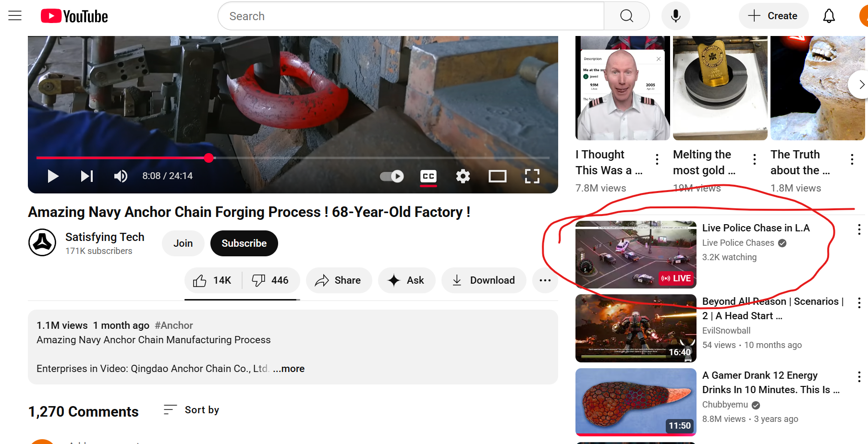Open the Satisfying Tech channel name
The width and height of the screenshot is (868, 444).
(105, 237)
